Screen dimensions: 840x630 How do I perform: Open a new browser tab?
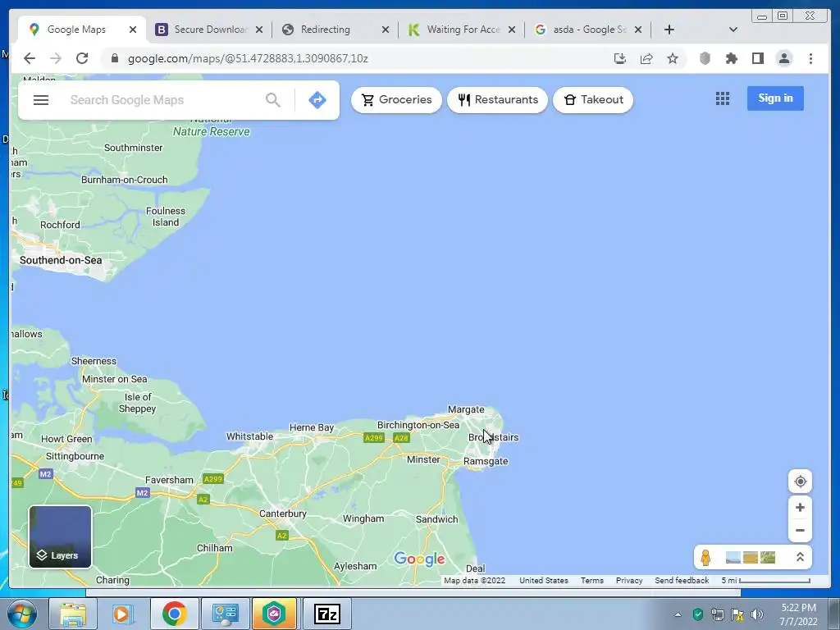[x=669, y=30]
